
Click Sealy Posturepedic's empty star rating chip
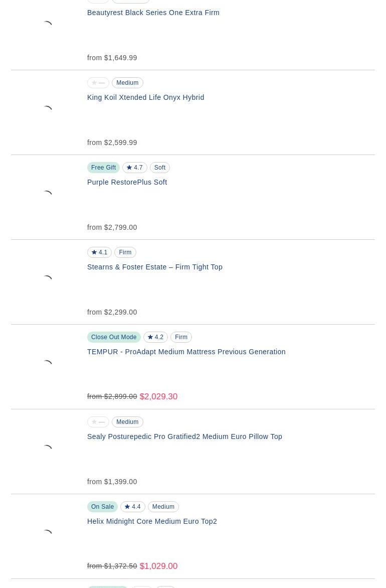98,422
